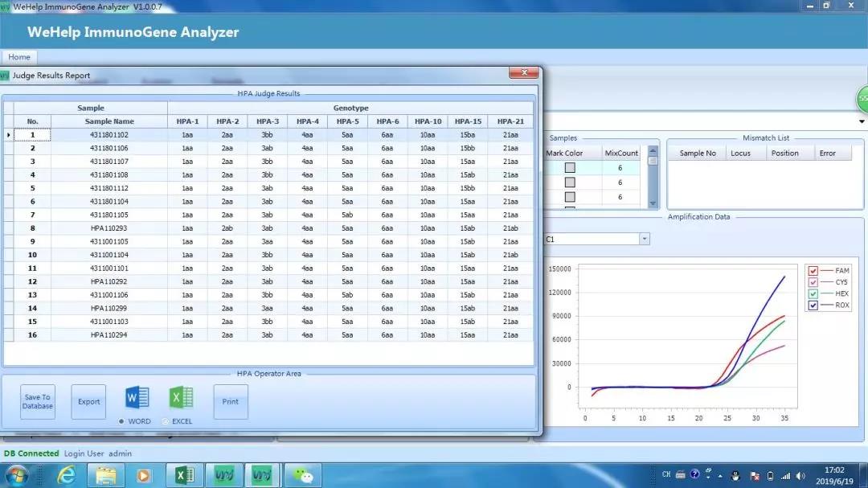Screen dimensions: 868x488
Task: Select sample name HPA110299
Action: pyautogui.click(x=109, y=308)
